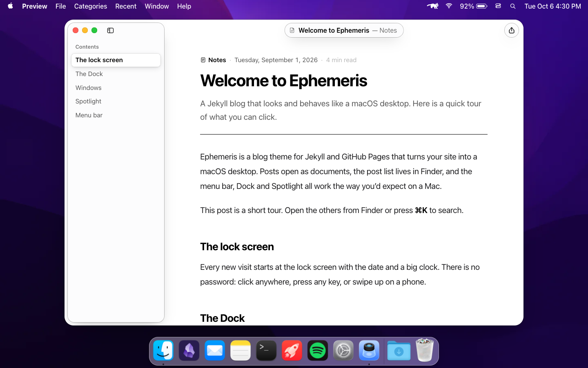Image resolution: width=588 pixels, height=368 pixels.
Task: Click the 'Welcome to Ephemeris' main heading
Action: point(284,81)
